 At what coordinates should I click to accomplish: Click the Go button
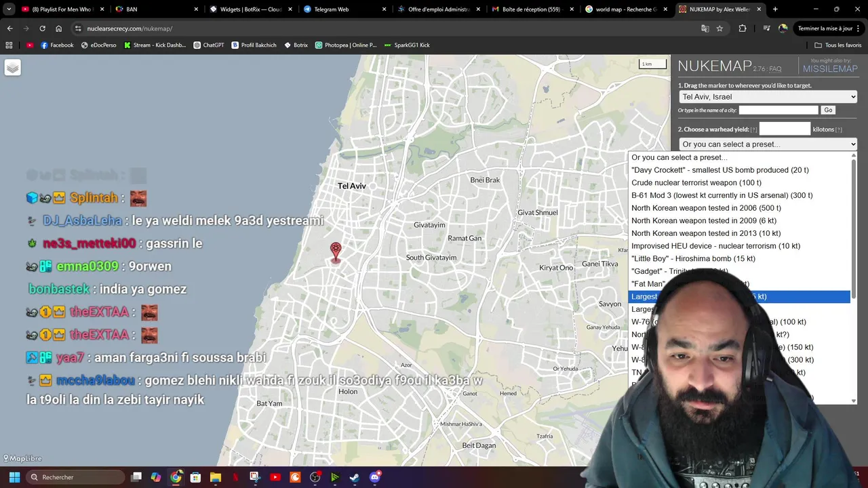tap(828, 110)
